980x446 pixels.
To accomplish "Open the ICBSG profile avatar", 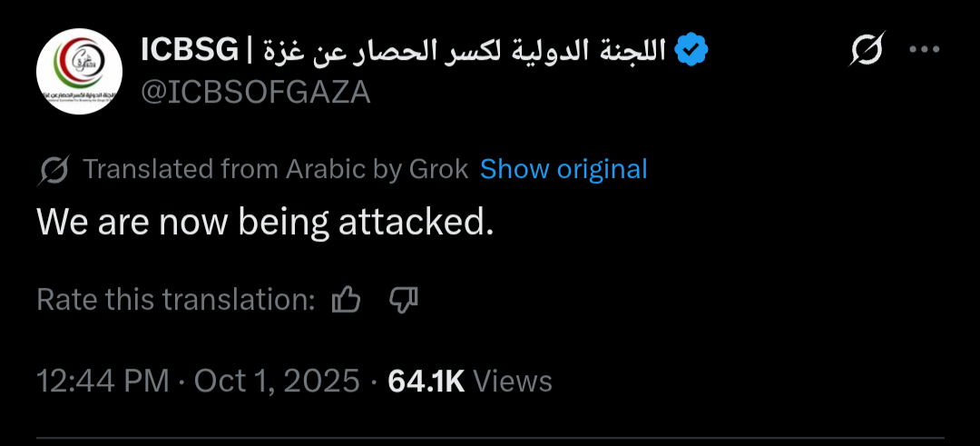I will 80,71.
